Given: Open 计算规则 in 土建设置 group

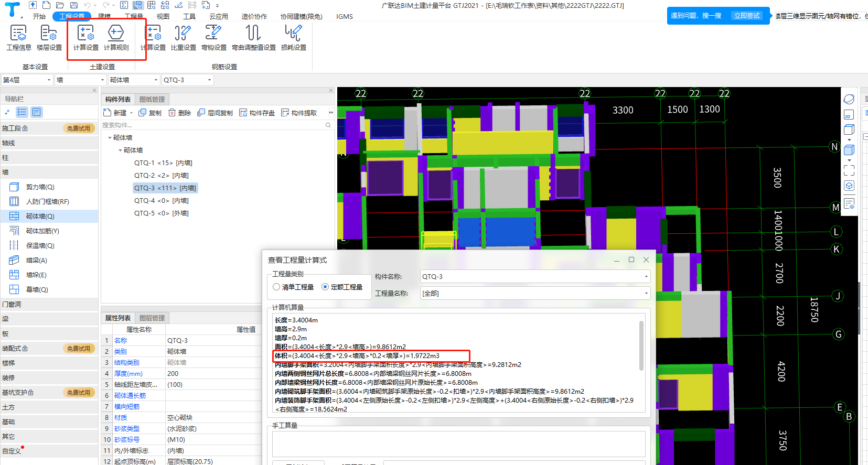Looking at the screenshot, I should point(116,38).
